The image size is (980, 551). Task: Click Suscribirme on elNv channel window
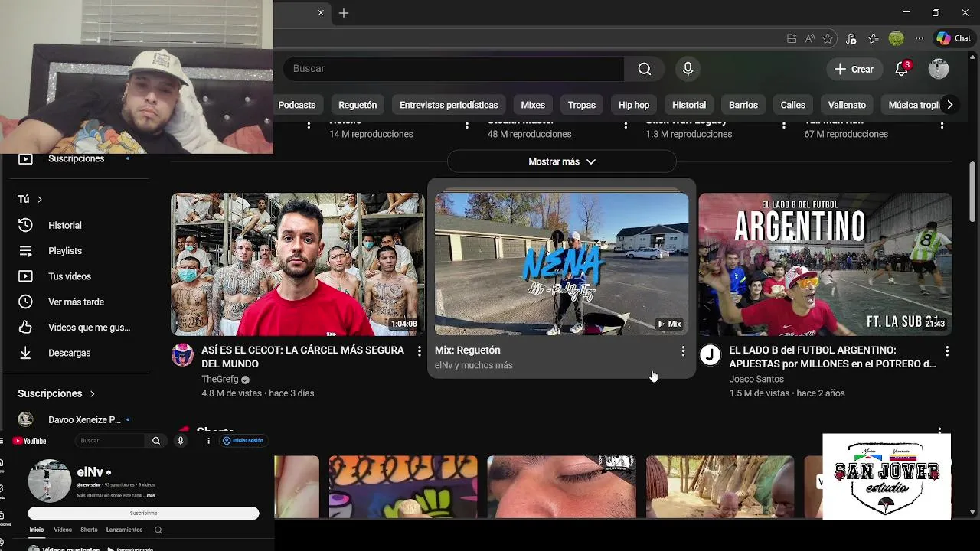(143, 514)
